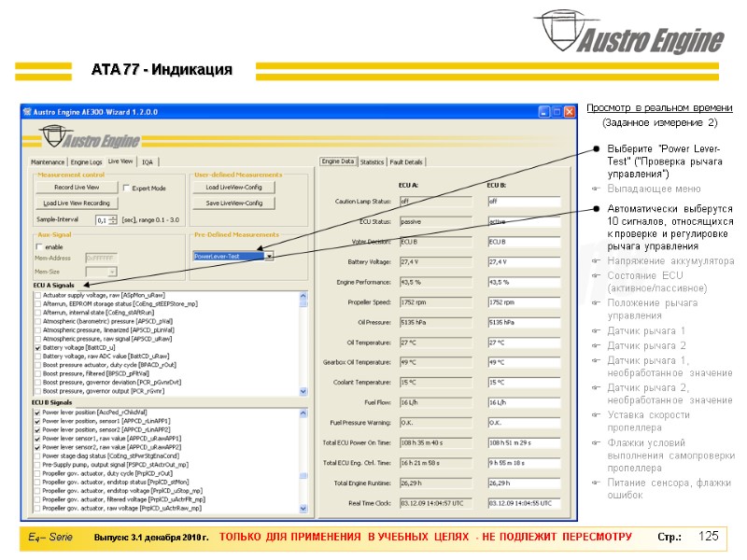Click ECU B Oil Pressure 5135 hPa value

coord(524,322)
